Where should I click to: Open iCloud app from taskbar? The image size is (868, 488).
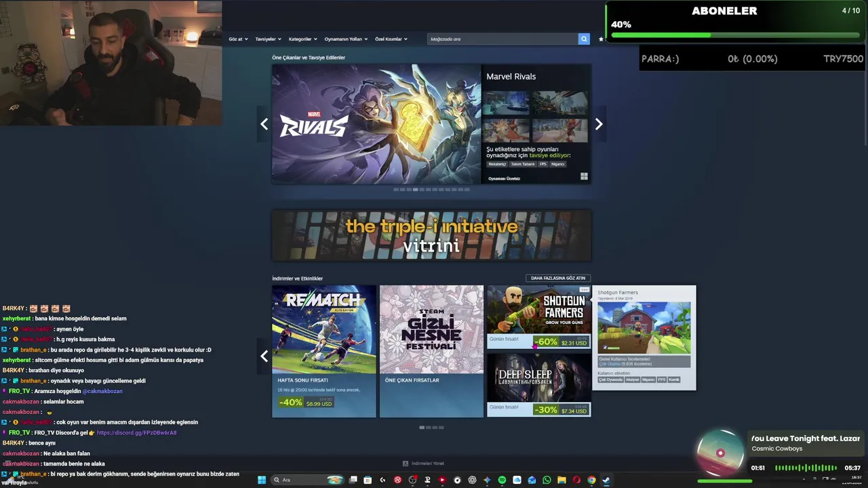click(517, 480)
